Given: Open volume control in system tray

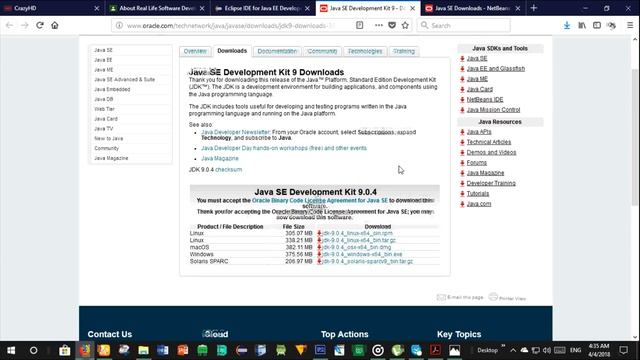Looking at the screenshot, I should pyautogui.click(x=547, y=350).
